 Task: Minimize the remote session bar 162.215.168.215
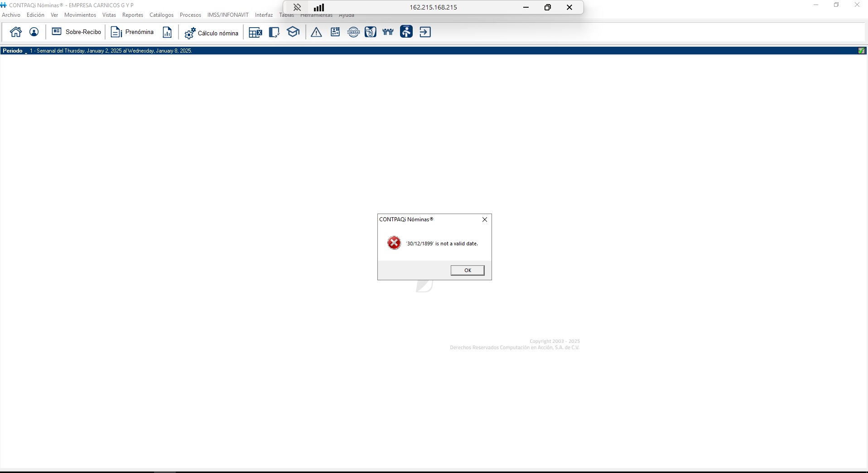point(526,7)
